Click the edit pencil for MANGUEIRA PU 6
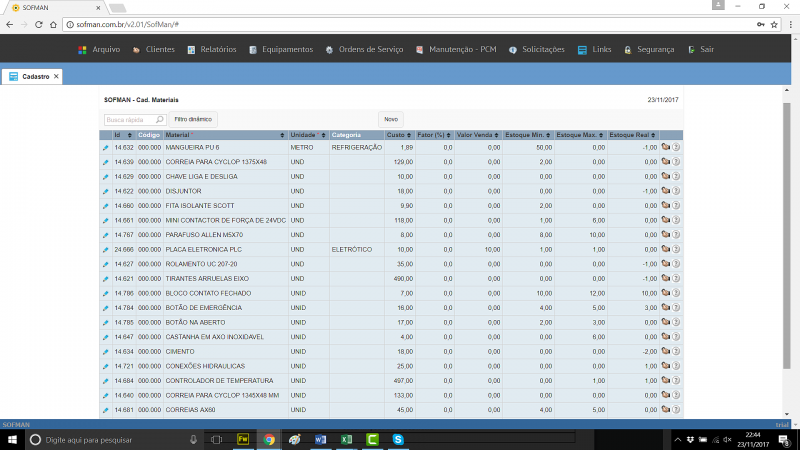Screen dimensions: 800x450 coord(105,147)
